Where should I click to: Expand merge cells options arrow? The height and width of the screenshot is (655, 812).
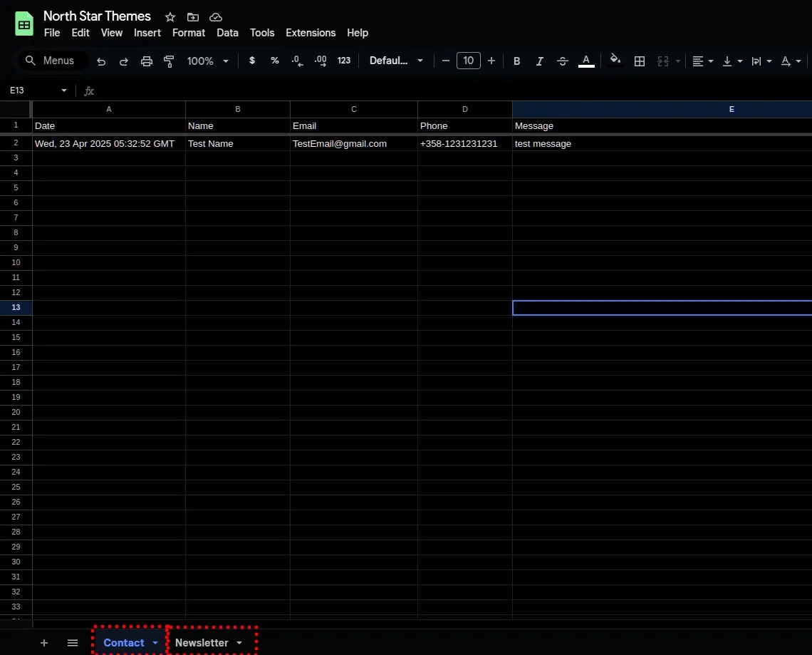click(x=678, y=61)
